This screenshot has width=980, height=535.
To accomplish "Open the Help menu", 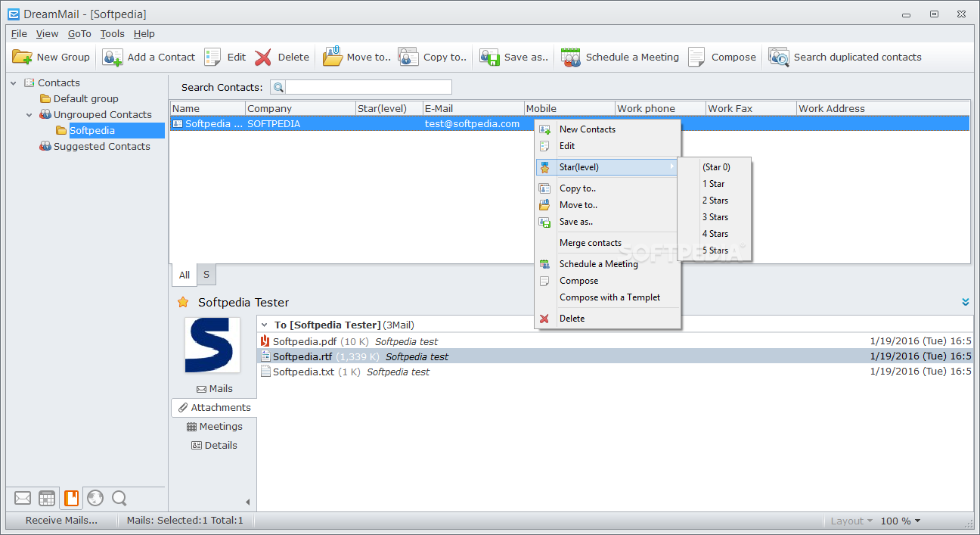I will [144, 33].
